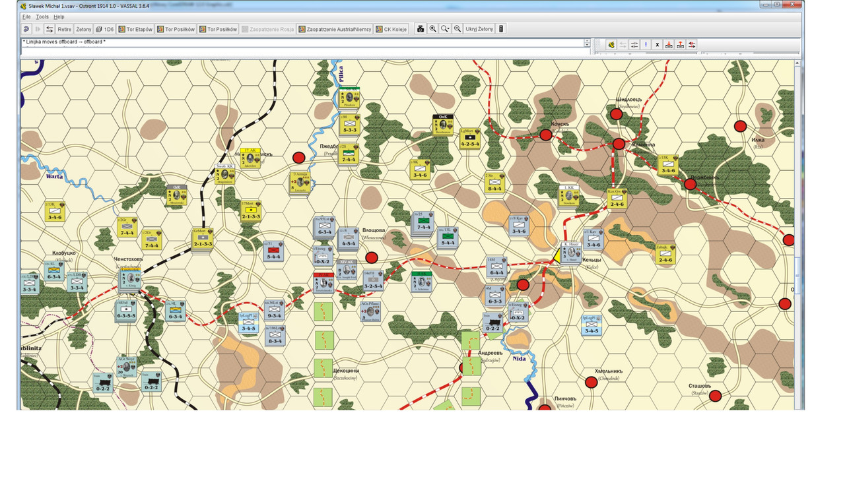Viewport: 845px width, 504px height.
Task: Select the 14M 6-4-4 counter
Action: (x=496, y=267)
